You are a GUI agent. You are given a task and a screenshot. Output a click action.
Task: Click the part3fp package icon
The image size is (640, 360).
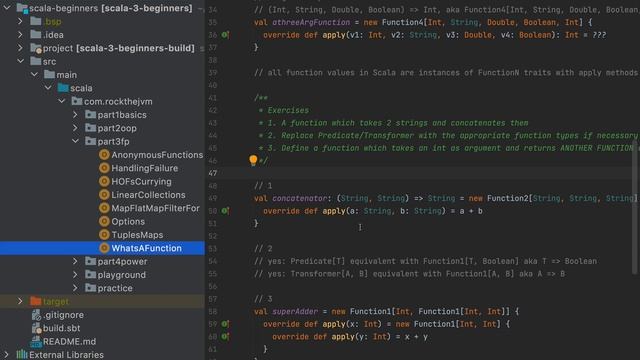[90, 141]
